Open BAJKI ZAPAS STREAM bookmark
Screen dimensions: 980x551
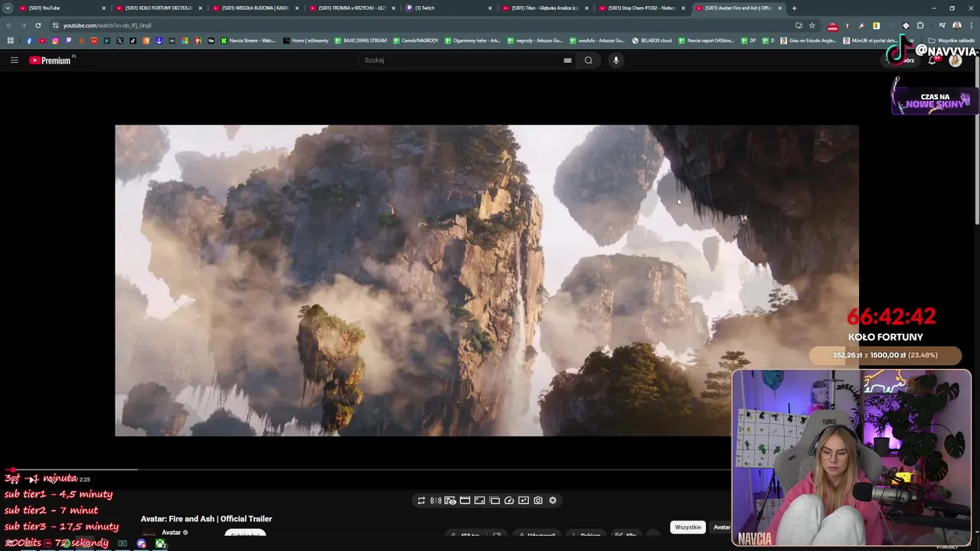361,41
